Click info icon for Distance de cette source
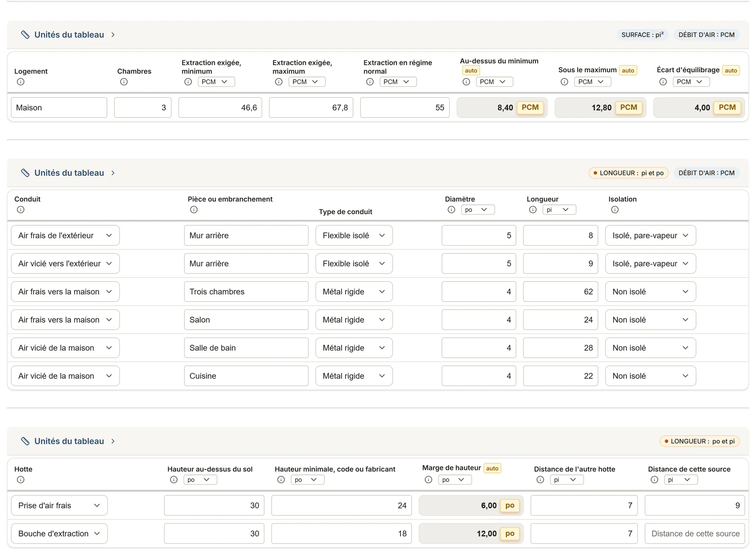This screenshot has height=555, width=756. (654, 479)
